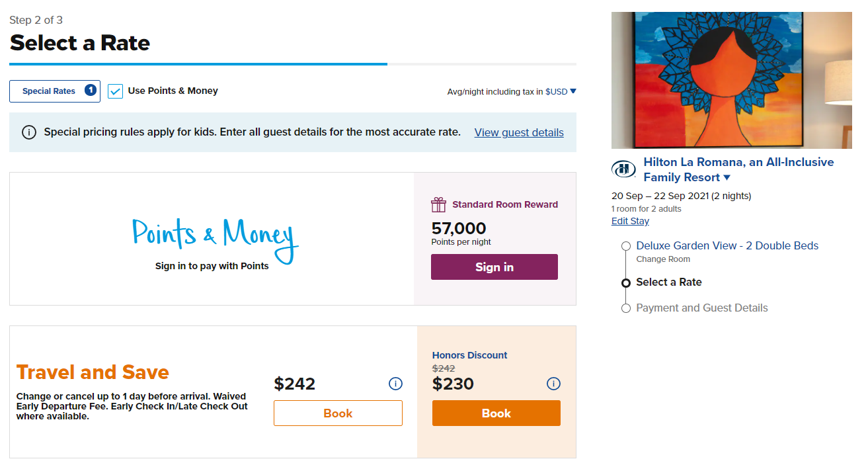The image size is (868, 467).
Task: Uncheck Use Points & Money
Action: pyautogui.click(x=115, y=91)
